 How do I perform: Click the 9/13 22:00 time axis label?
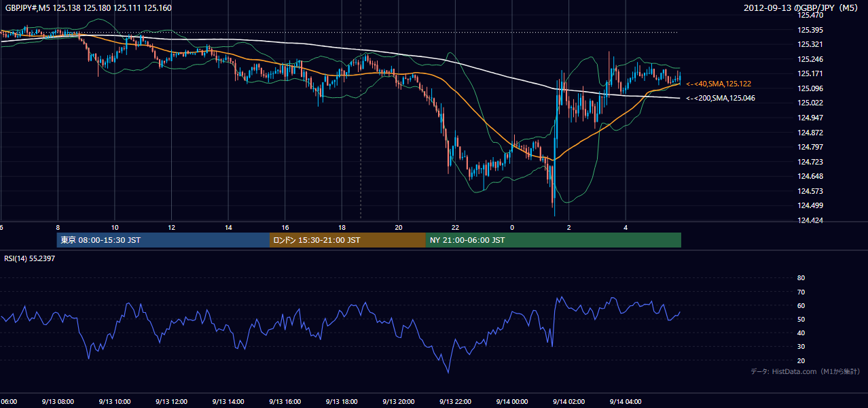pos(455,402)
